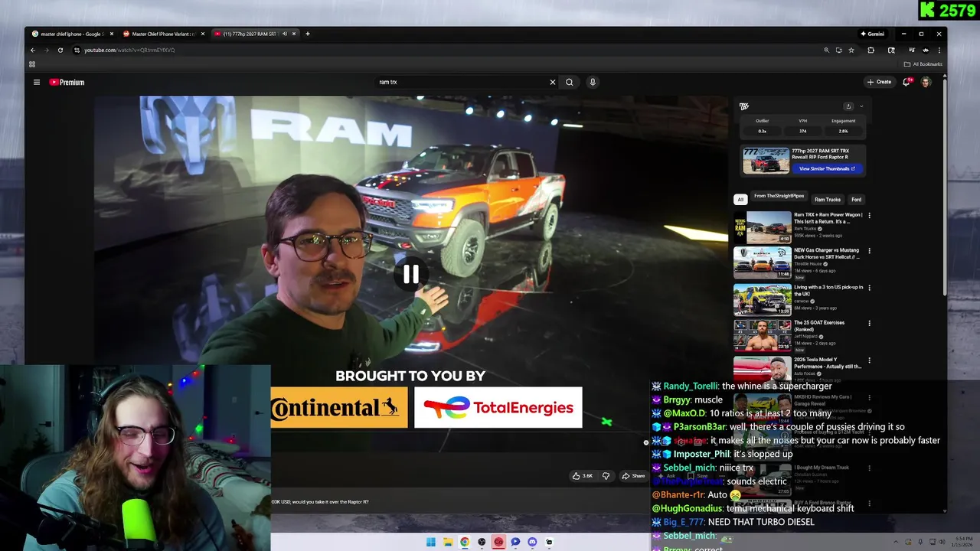This screenshot has height=551, width=980.
Task: Click View Similar Thumbnails button
Action: (x=827, y=169)
